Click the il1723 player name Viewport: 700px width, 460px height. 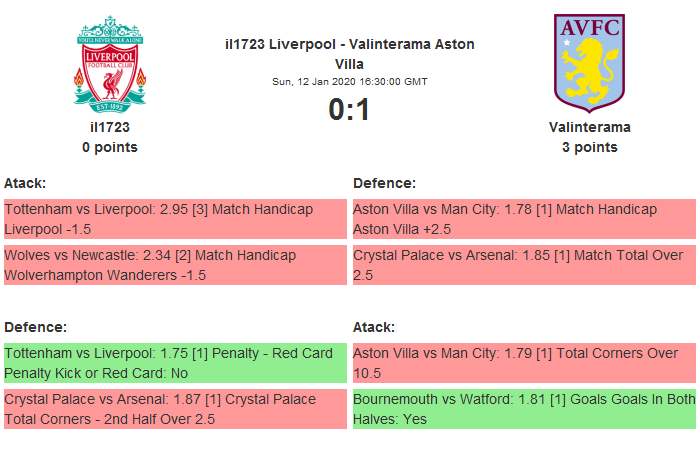(110, 127)
